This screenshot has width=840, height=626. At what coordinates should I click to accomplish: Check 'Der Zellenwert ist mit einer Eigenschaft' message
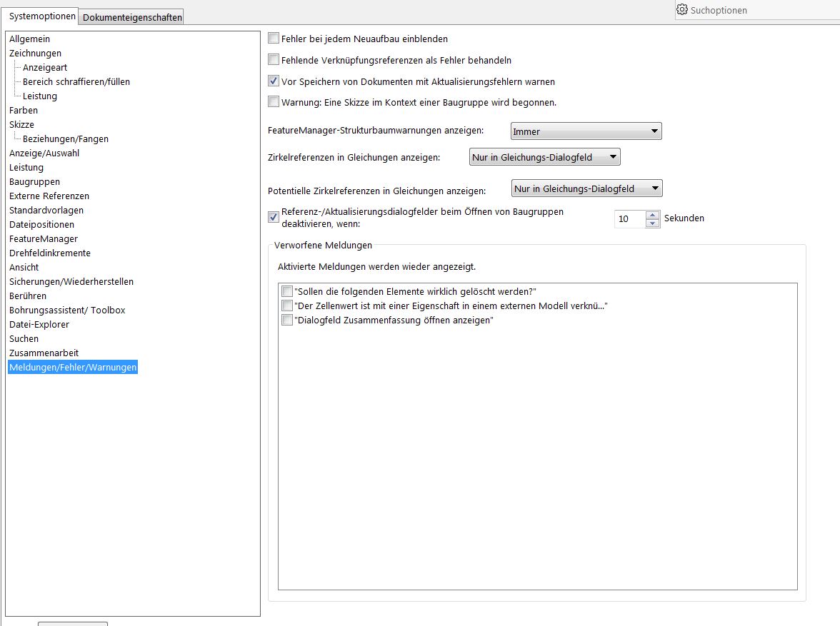coord(287,306)
